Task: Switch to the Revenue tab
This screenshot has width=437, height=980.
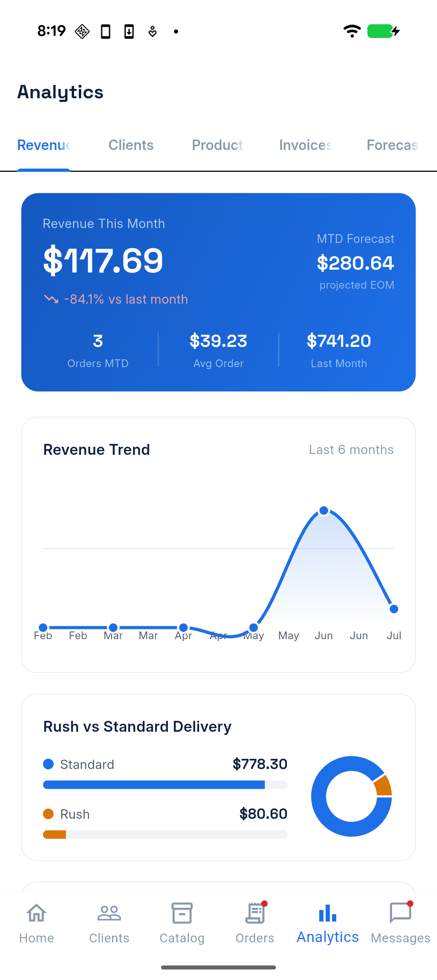Action: [44, 145]
